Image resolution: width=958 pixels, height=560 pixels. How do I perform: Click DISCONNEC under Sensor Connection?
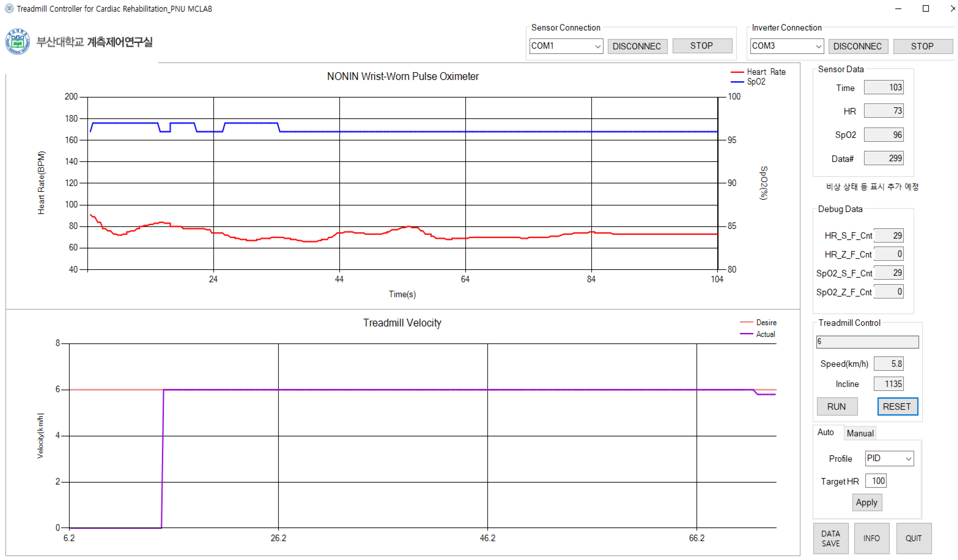638,46
